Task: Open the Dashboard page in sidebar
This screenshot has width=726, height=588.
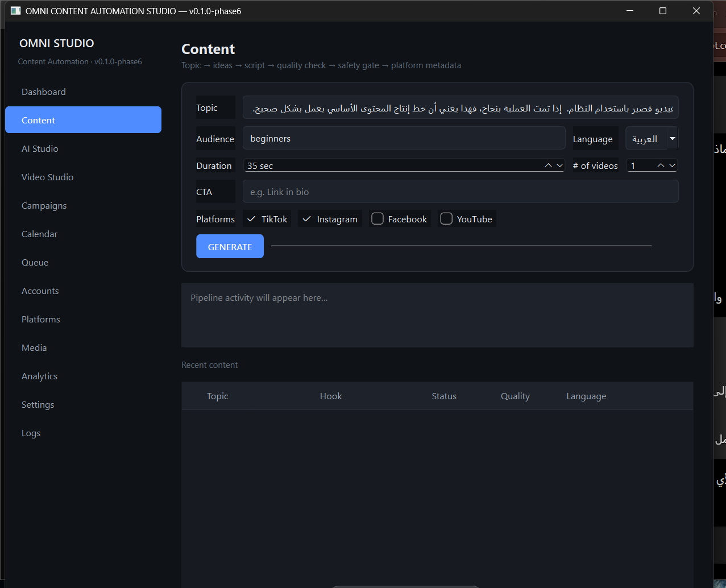Action: (x=83, y=92)
